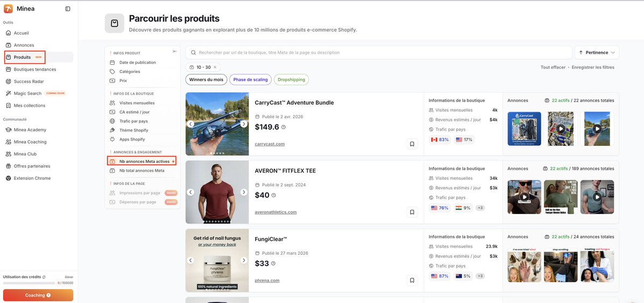Select Dropshipping preset
This screenshot has width=644, height=303.
click(x=291, y=79)
